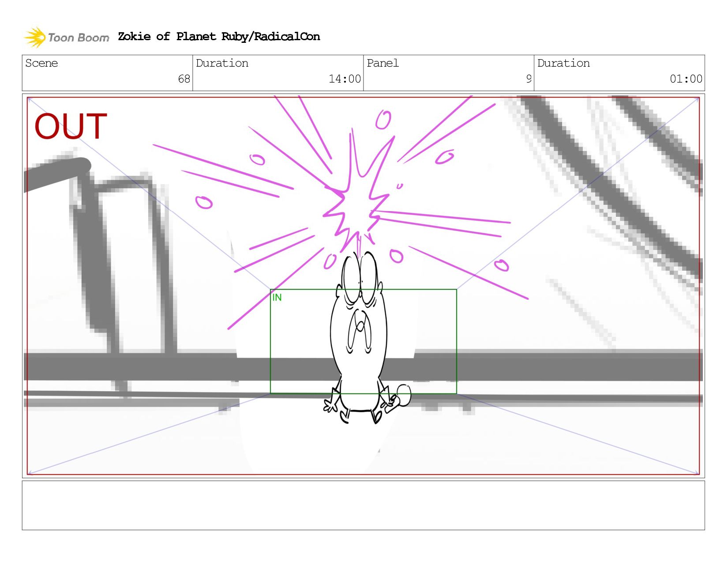Screen dimensions: 728x563
Task: Click the 'Panel' label
Action: coord(383,63)
